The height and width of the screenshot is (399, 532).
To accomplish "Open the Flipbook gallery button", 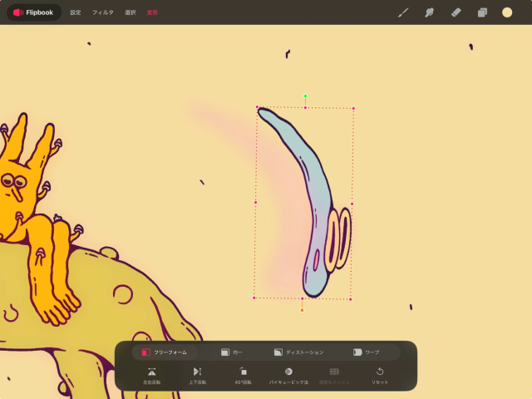I will 33,12.
